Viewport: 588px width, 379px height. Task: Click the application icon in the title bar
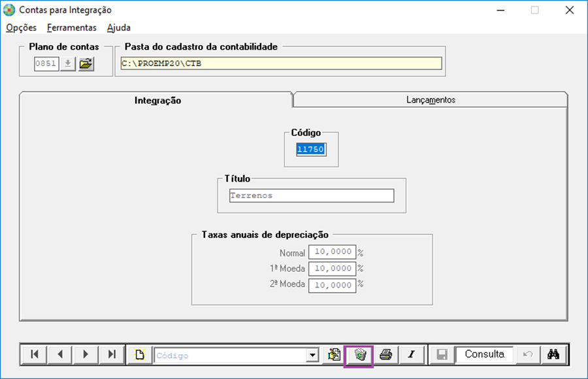click(x=9, y=10)
